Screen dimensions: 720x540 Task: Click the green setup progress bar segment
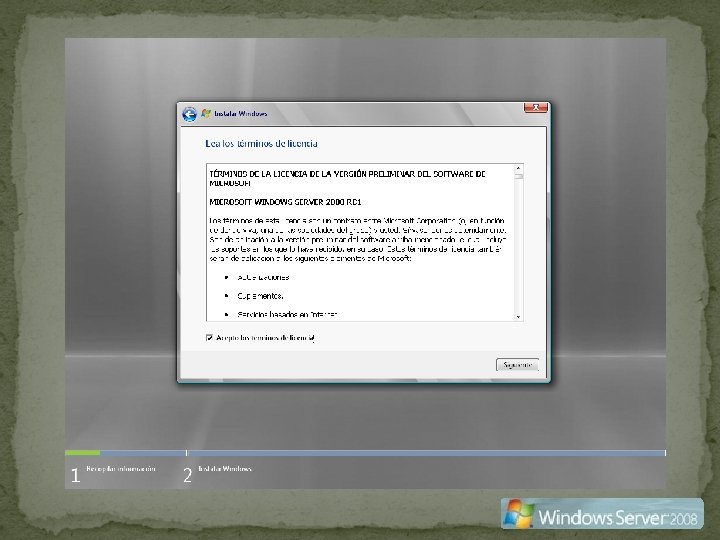(83, 453)
